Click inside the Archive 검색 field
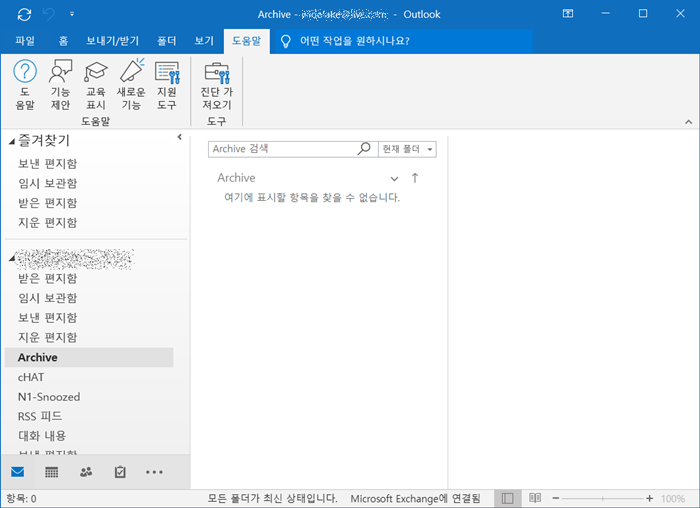The image size is (700, 508). [282, 149]
